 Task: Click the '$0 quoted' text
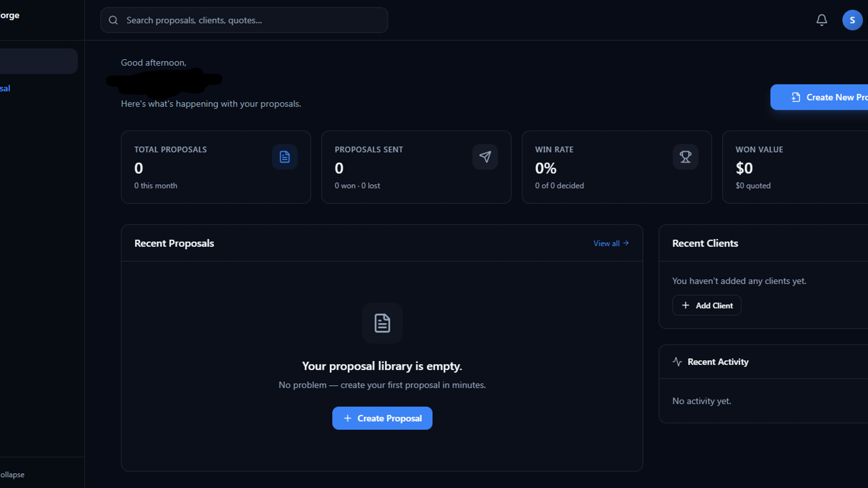point(753,186)
